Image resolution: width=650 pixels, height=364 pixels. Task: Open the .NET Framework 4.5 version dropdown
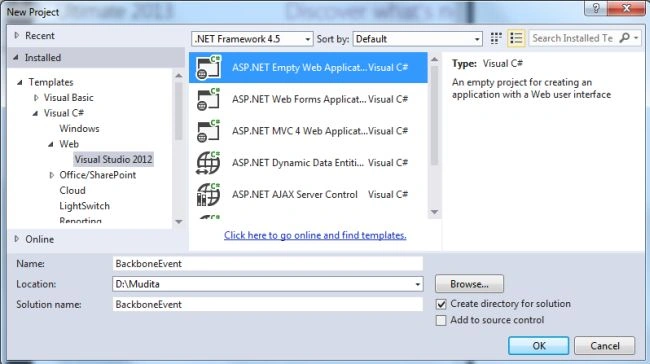click(307, 39)
